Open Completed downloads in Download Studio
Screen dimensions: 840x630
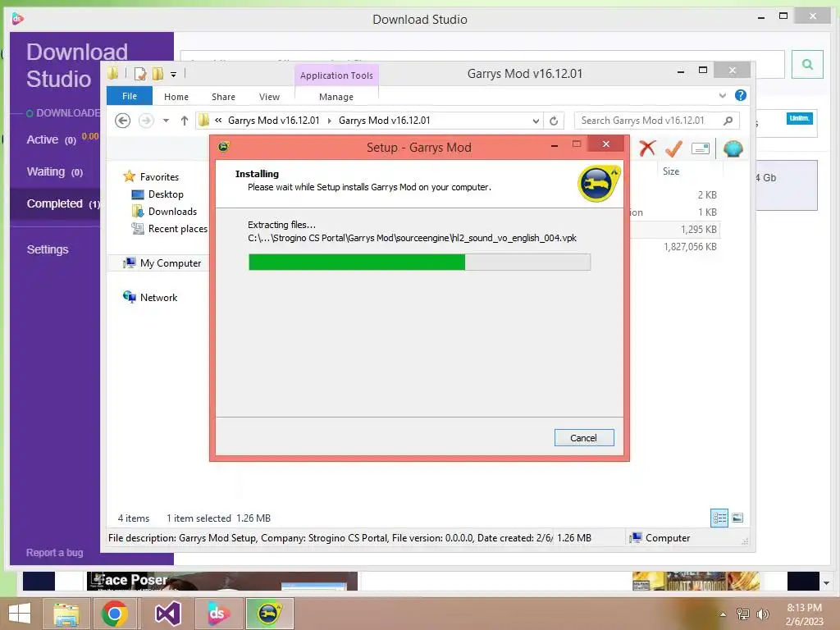[63, 203]
